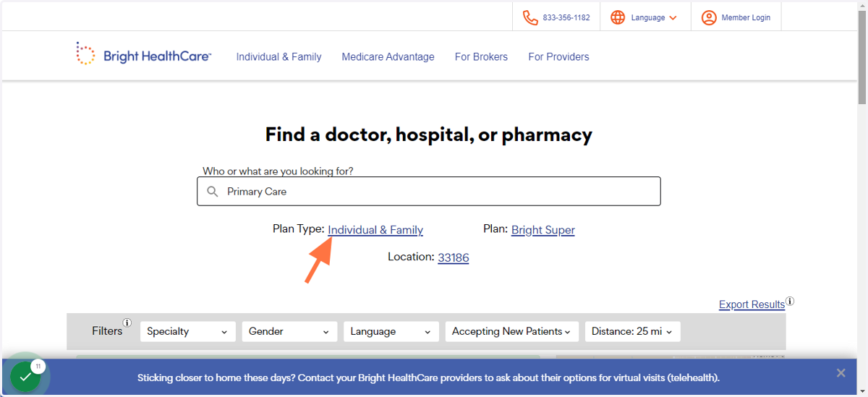Click the 33186 location link
The width and height of the screenshot is (868, 397).
coord(454,257)
